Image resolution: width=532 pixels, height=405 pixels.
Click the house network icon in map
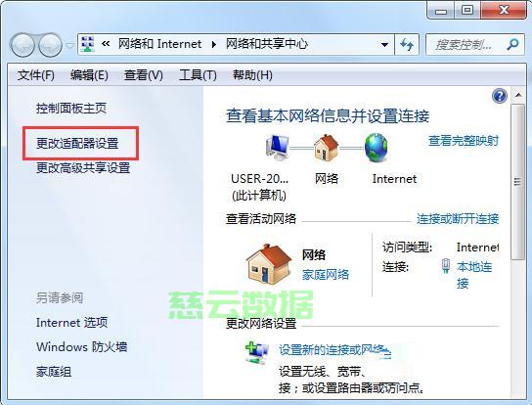tap(326, 147)
